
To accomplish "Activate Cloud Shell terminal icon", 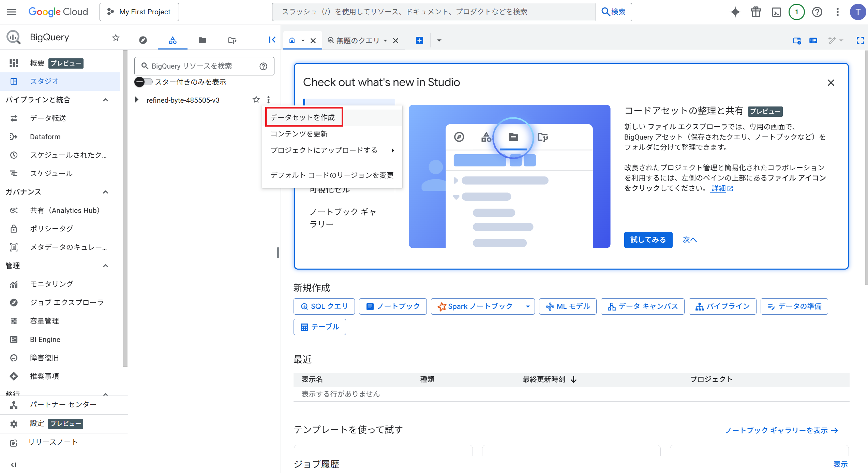I will (x=776, y=12).
